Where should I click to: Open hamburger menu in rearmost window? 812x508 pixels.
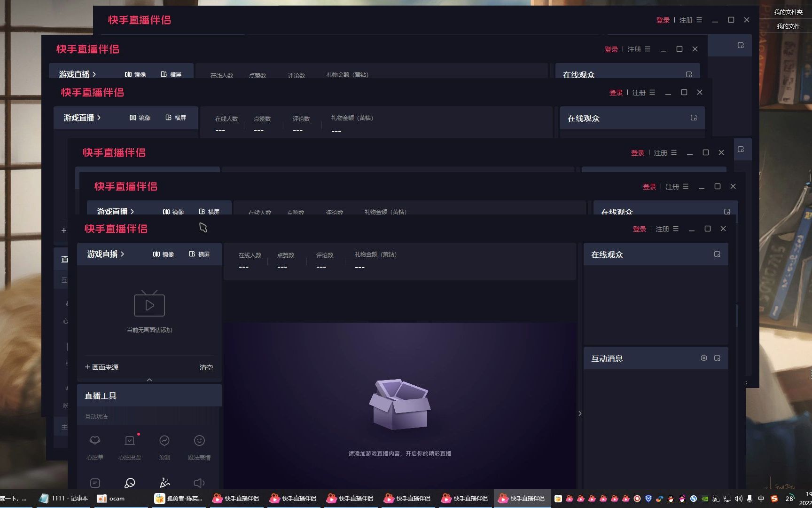[699, 20]
